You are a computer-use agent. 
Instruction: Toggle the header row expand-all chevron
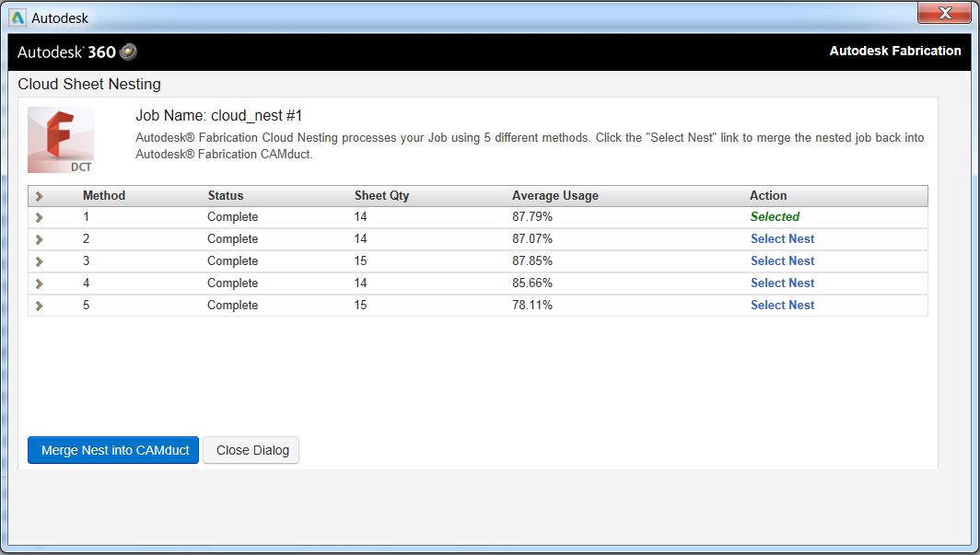40,197
